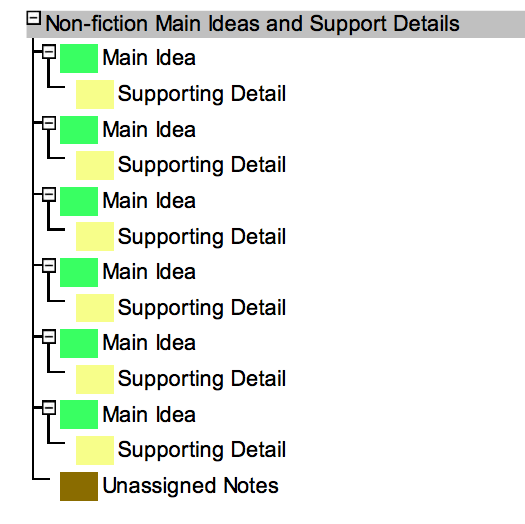Collapse the first Main Idea node
525x524 pixels.
pos(49,52)
